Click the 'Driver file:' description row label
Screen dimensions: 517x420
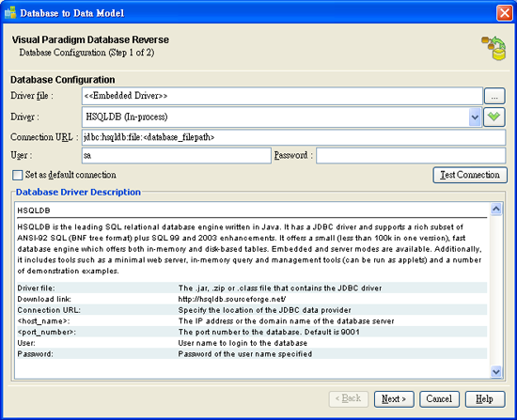[37, 288]
